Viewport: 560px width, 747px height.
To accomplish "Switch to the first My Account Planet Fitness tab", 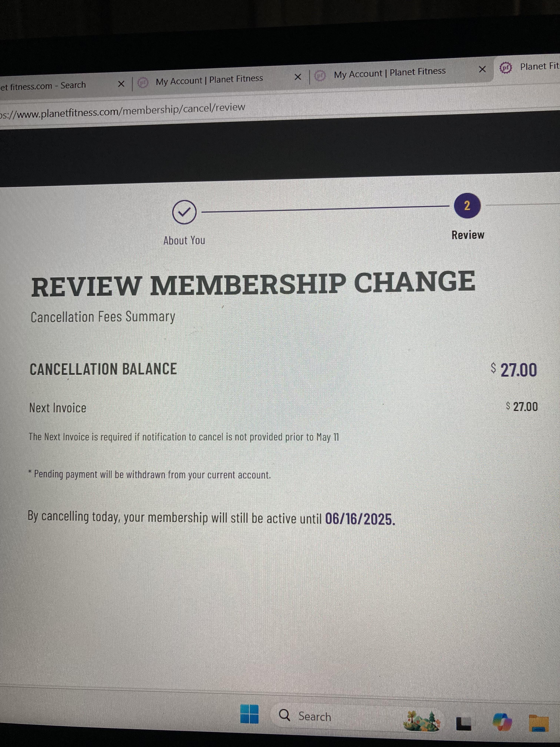I will pos(209,80).
